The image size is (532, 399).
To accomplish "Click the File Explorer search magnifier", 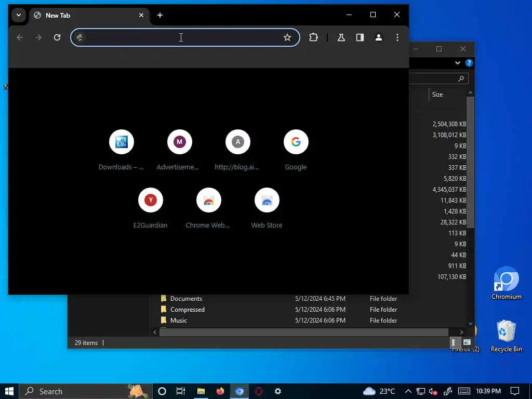I will [461, 79].
